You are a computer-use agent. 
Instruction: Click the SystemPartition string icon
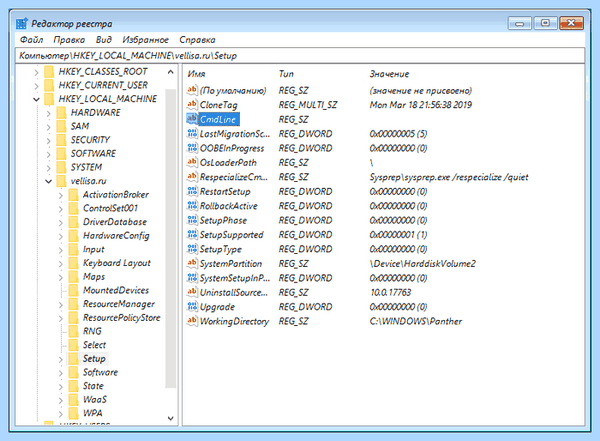point(192,263)
